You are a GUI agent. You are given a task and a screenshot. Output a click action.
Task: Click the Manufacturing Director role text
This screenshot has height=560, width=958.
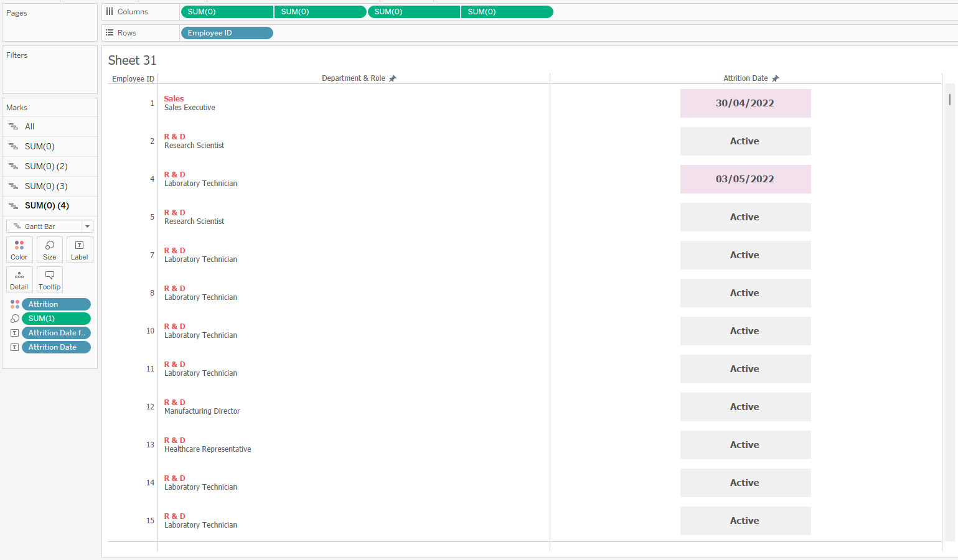click(202, 411)
